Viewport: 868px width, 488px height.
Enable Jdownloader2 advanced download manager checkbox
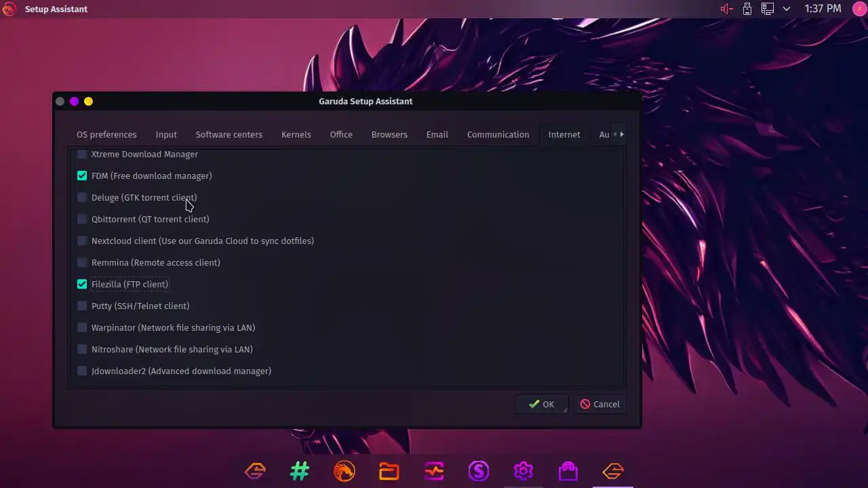pyautogui.click(x=82, y=371)
